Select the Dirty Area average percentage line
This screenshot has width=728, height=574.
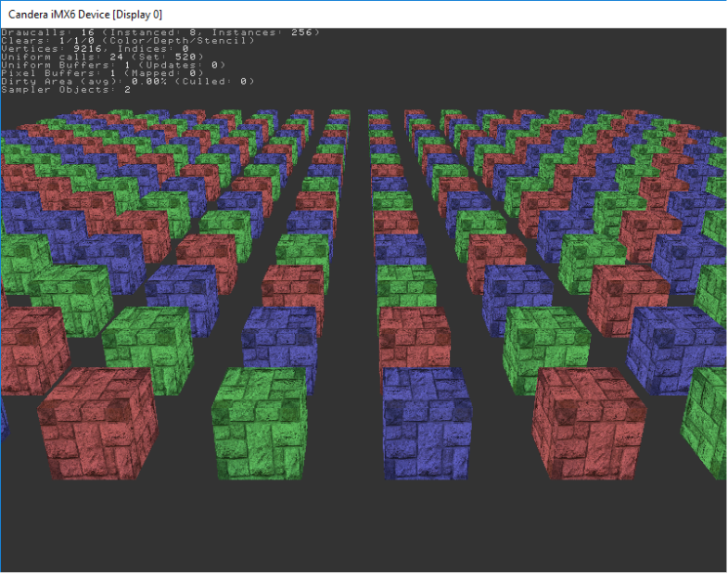[x=128, y=82]
